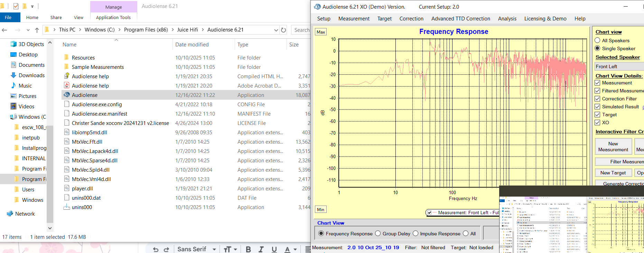Go up one folder level with the up arrow

pyautogui.click(x=37, y=30)
